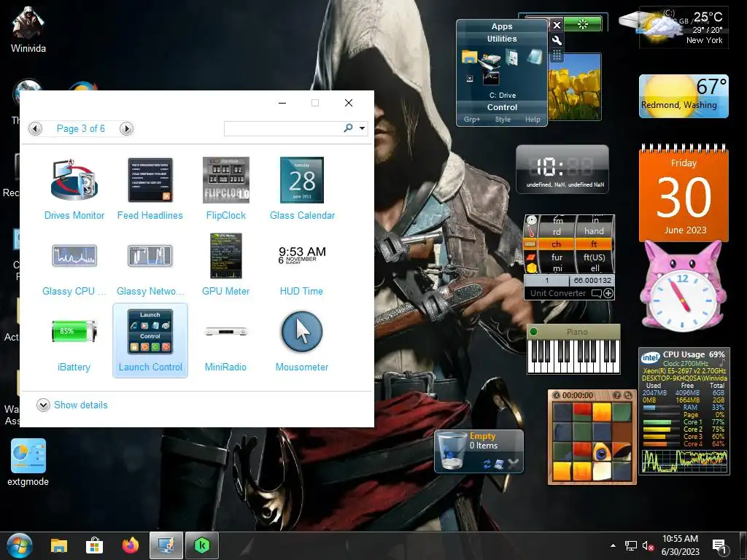Select the Glassy CPU gadget
Image resolution: width=747 pixels, height=560 pixels.
pyautogui.click(x=74, y=264)
